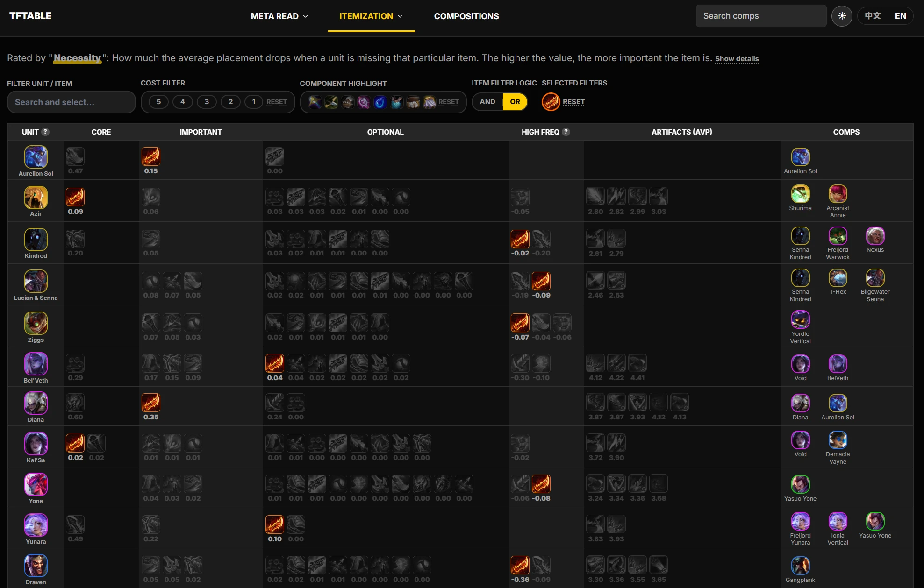Open the Shurima comp icon
This screenshot has width=924, height=588.
click(801, 194)
